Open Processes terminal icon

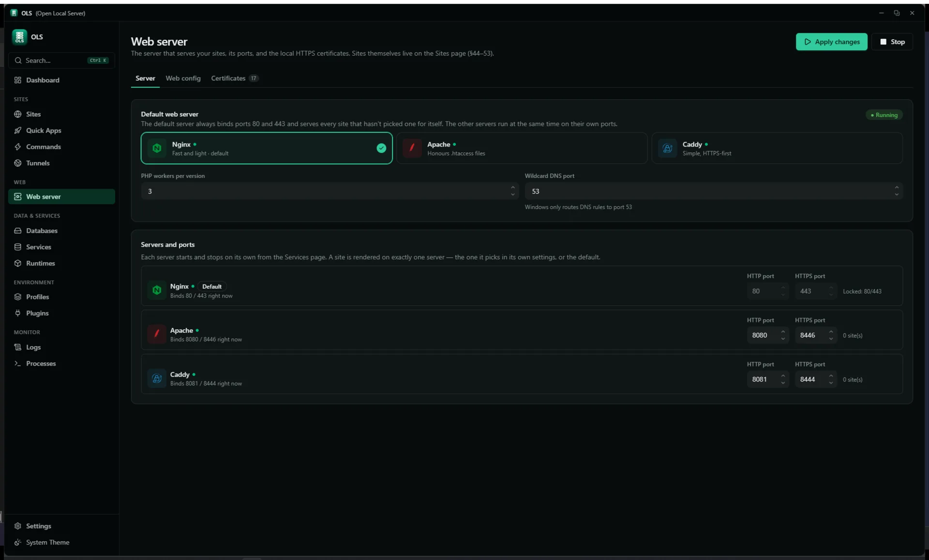coord(18,364)
